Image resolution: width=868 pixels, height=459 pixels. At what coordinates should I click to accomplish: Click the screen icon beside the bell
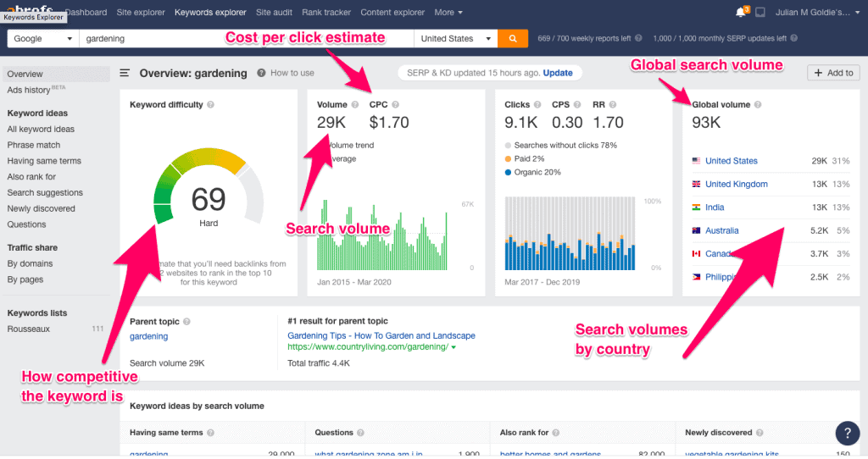tap(760, 12)
